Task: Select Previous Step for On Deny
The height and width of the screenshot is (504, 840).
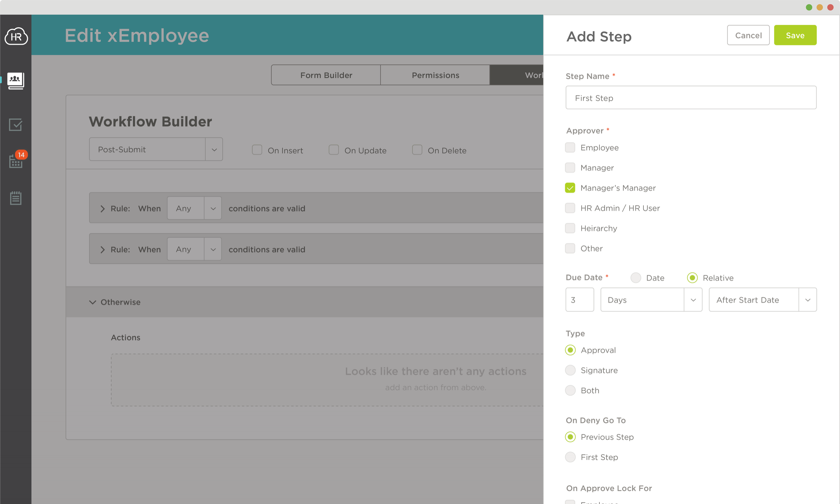Action: (x=571, y=437)
